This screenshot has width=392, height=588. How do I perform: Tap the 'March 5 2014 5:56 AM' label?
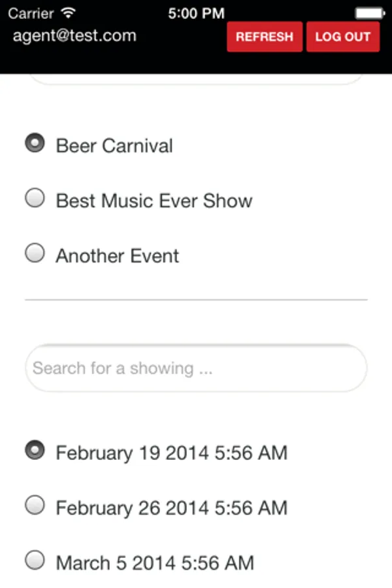[155, 563]
